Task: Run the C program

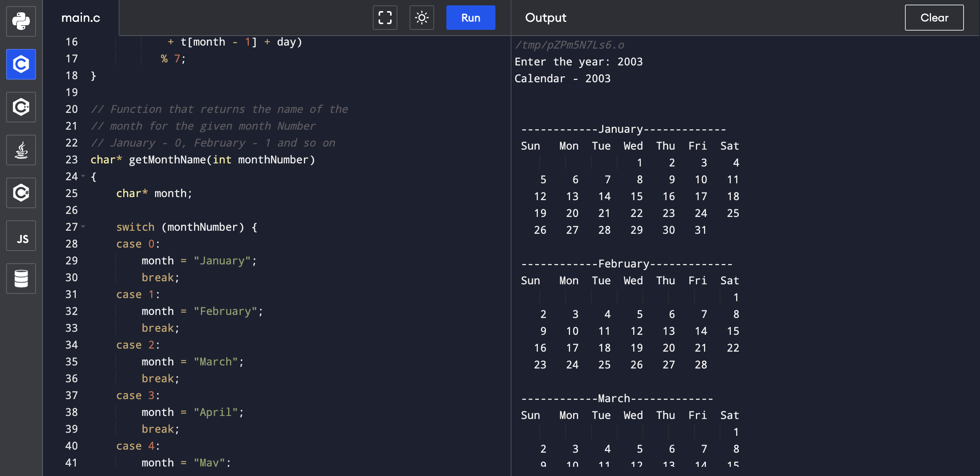Action: pos(470,18)
